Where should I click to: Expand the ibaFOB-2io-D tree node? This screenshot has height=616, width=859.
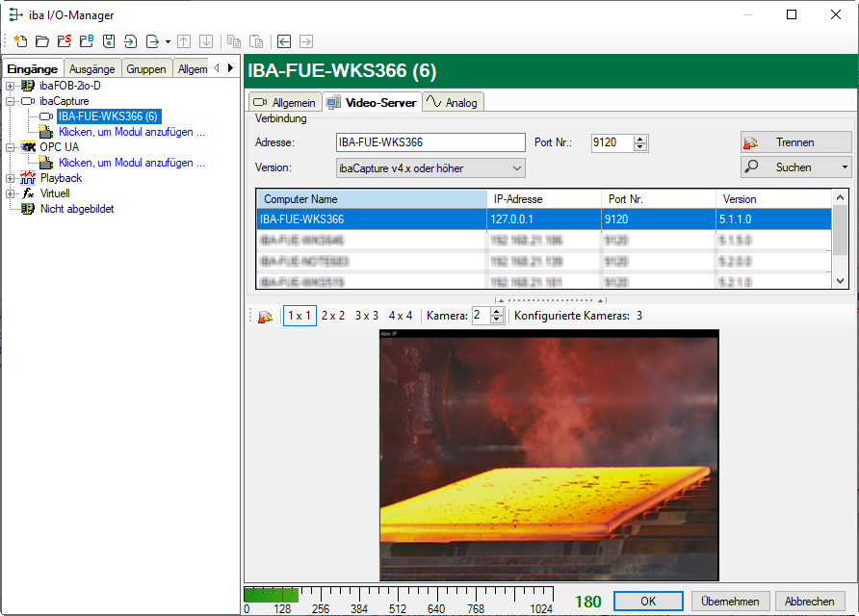(x=11, y=86)
